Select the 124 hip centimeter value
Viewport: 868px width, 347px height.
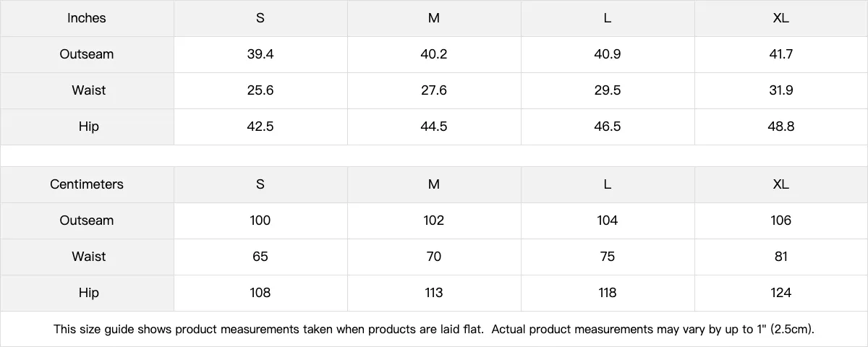point(780,293)
